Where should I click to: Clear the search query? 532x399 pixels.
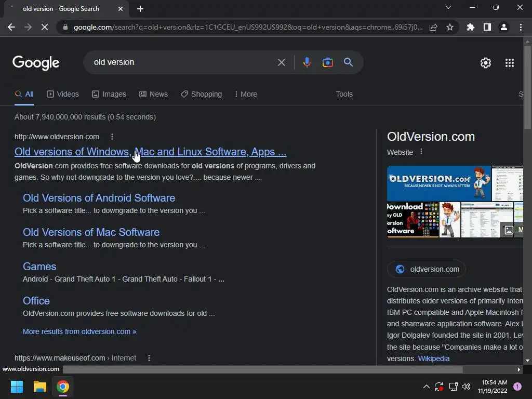(281, 62)
